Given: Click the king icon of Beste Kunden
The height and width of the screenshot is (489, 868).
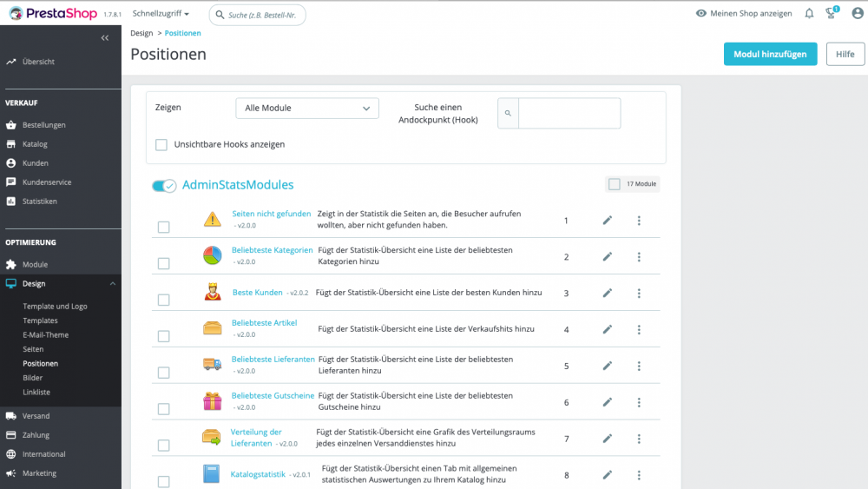Looking at the screenshot, I should coord(213,292).
